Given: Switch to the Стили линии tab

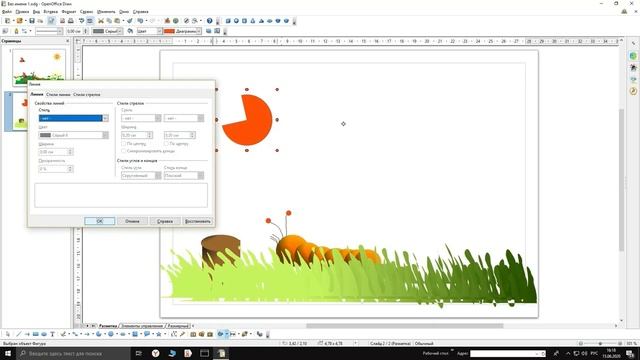Looking at the screenshot, I should pyautogui.click(x=58, y=94).
